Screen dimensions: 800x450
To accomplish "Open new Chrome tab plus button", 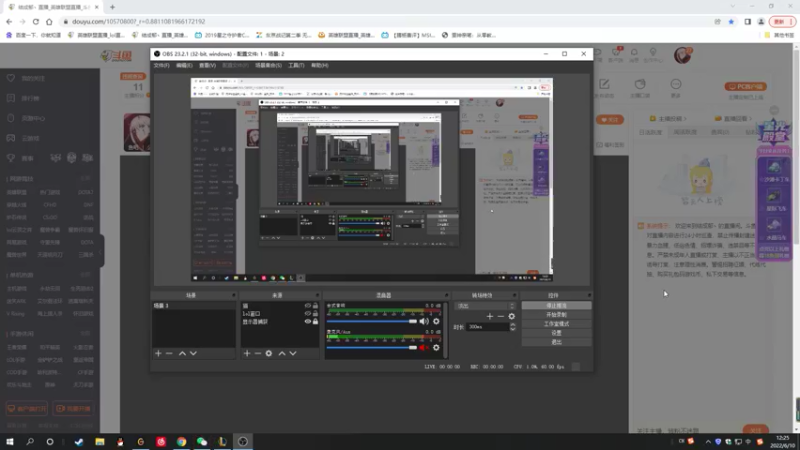I will point(112,7).
